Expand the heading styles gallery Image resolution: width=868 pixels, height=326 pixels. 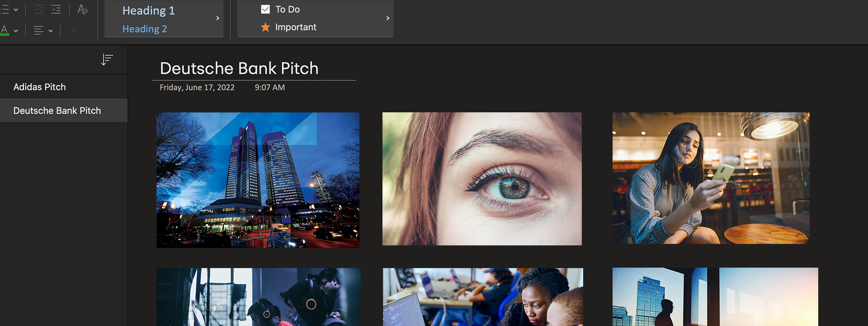pos(217,18)
